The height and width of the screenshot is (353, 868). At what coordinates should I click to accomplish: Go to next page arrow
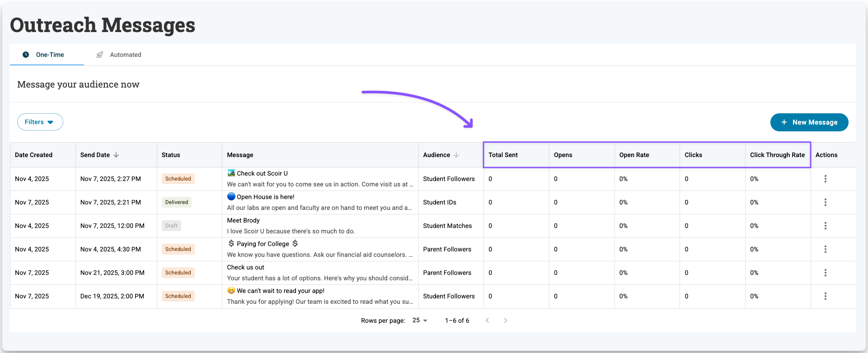coord(505,320)
